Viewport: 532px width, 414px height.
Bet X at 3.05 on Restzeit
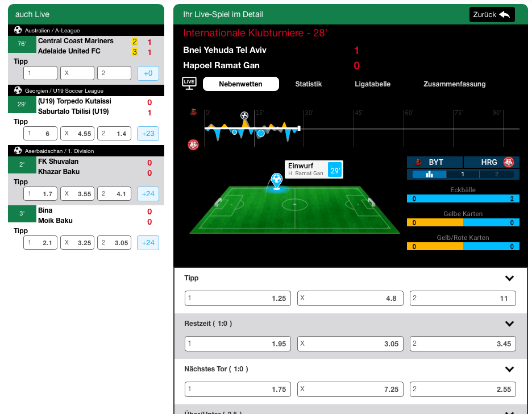pyautogui.click(x=350, y=343)
